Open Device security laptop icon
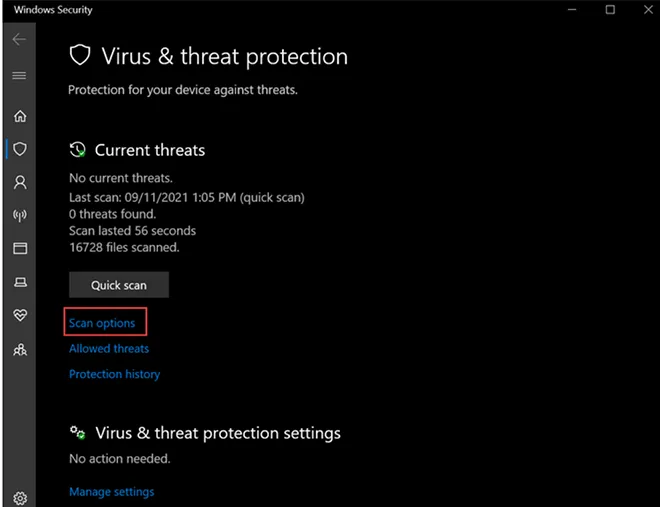The width and height of the screenshot is (660, 507). click(x=20, y=283)
